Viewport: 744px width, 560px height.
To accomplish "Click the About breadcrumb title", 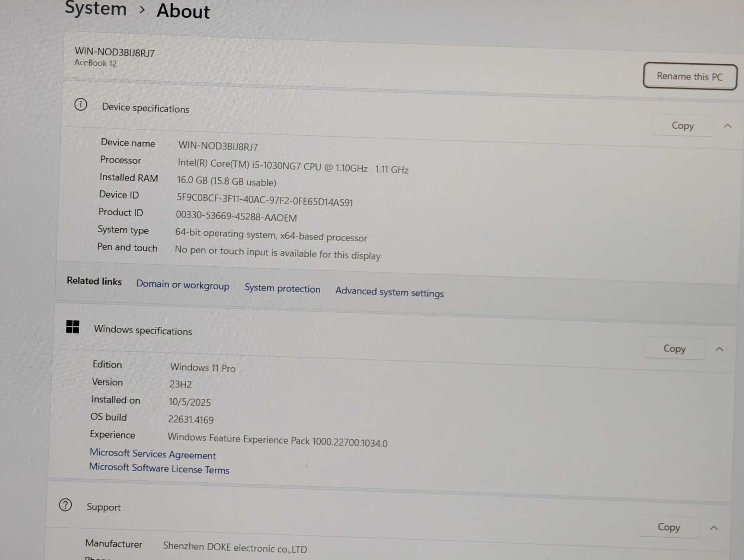I will click(x=183, y=11).
